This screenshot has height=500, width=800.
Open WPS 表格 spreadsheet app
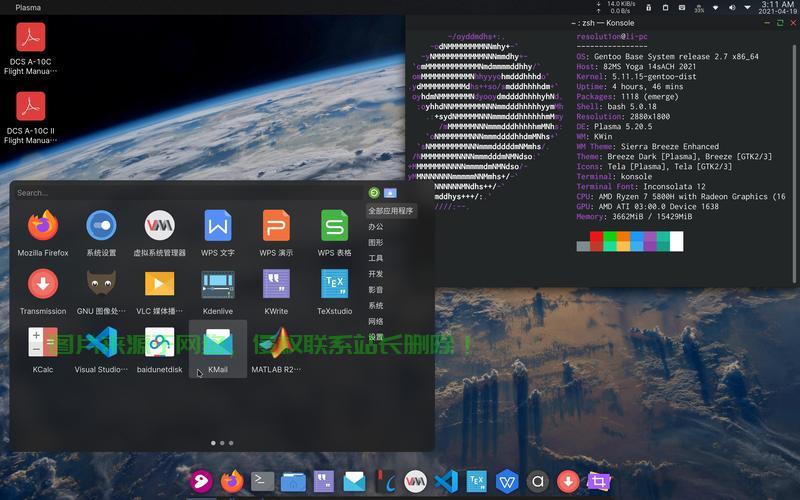coord(334,227)
